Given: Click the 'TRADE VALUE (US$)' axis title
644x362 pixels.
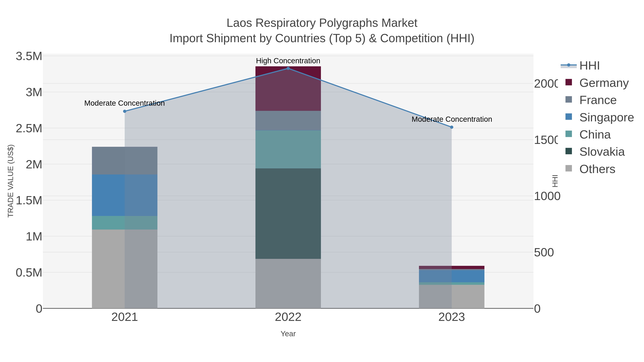Looking at the screenshot, I should [11, 181].
